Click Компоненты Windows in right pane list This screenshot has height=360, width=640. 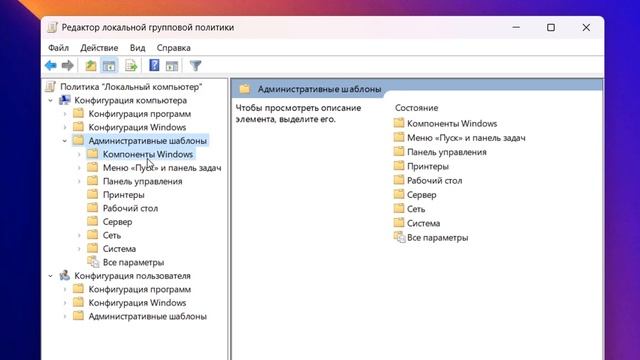452,123
